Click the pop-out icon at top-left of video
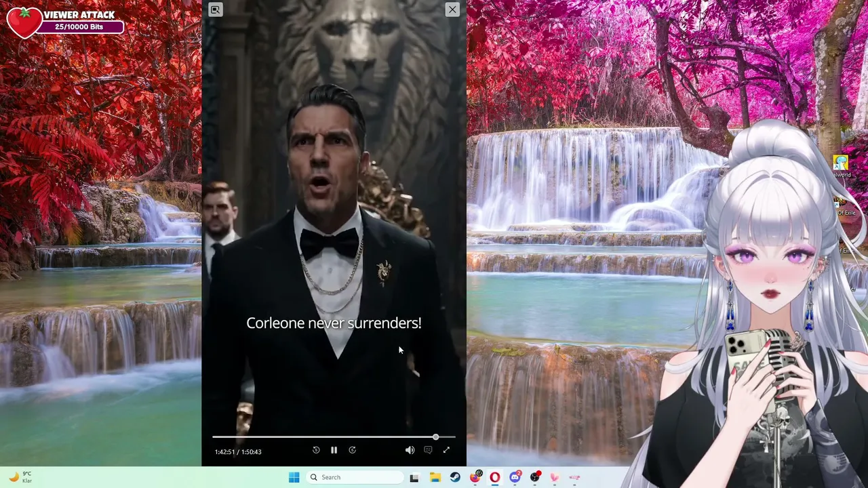868x488 pixels. [x=215, y=9]
